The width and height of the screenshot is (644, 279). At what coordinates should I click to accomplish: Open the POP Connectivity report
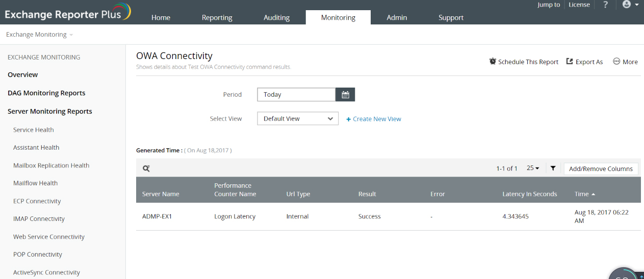(38, 255)
